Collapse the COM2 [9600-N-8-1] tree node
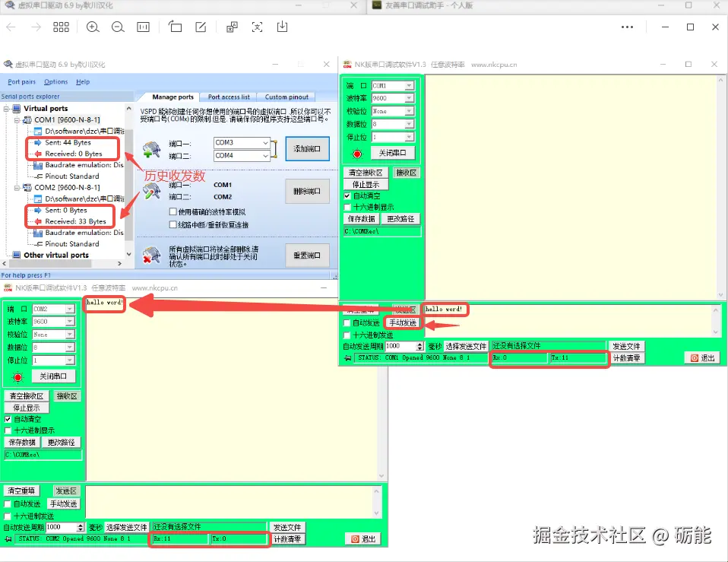 pyautogui.click(x=17, y=188)
